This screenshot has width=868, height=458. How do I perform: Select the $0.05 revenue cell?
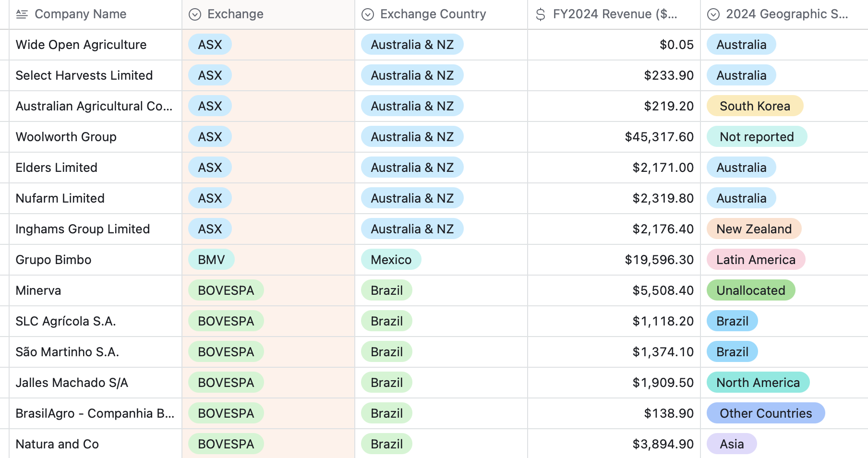tap(614, 45)
